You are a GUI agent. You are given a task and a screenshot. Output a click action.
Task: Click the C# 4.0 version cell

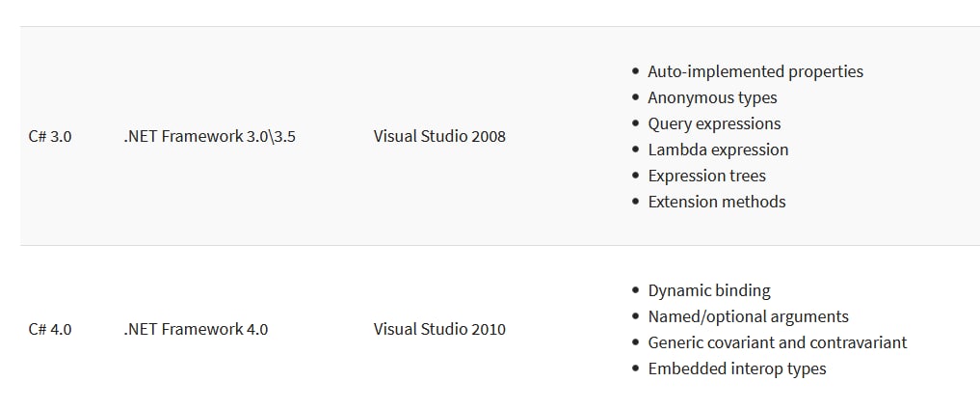point(50,330)
